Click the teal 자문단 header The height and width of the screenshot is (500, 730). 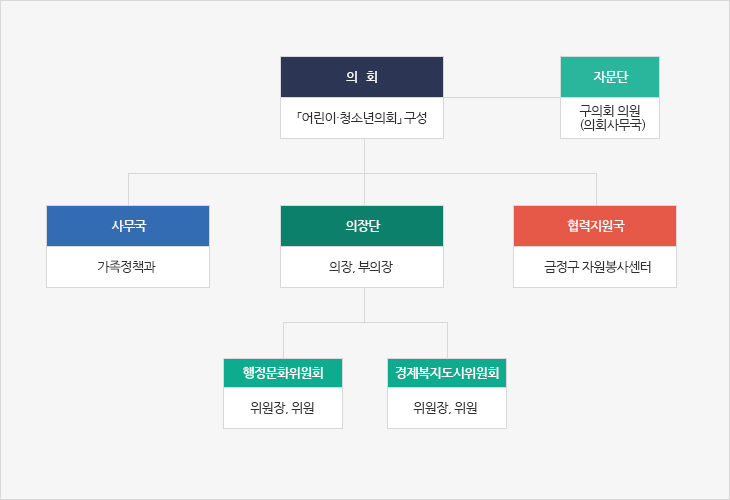pos(610,77)
